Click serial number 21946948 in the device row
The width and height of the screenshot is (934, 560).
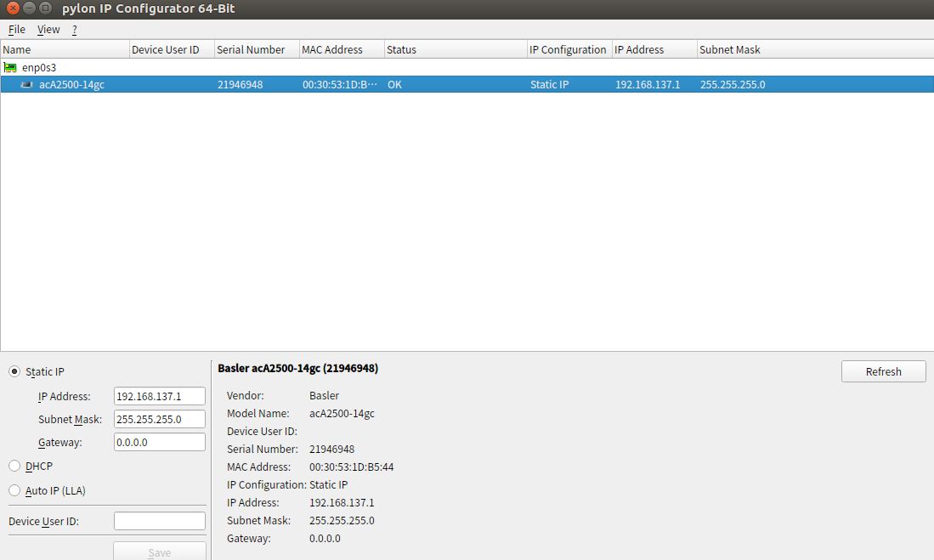click(x=240, y=85)
